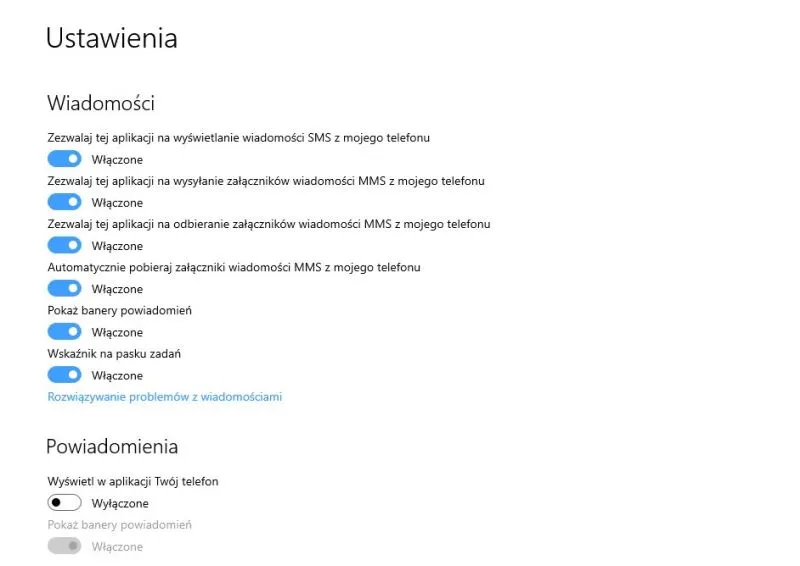Toggle SMS message display permission switch

point(64,159)
